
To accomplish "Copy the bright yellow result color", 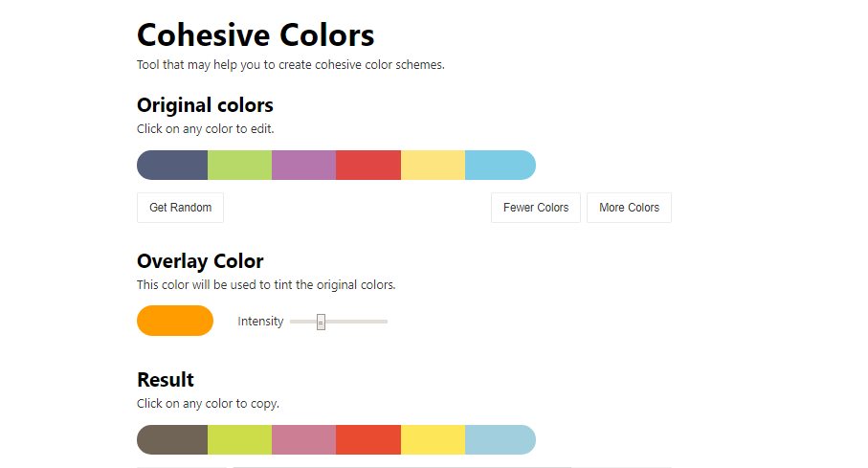I will click(x=433, y=439).
